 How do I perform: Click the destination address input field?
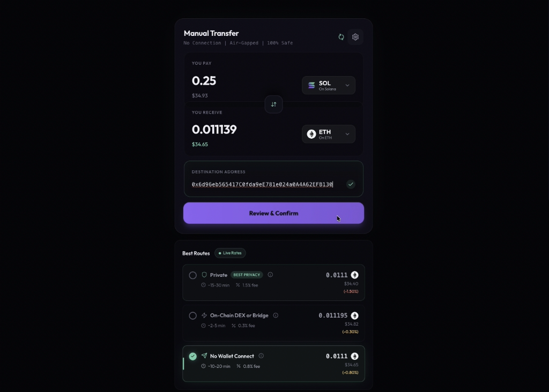[263, 184]
